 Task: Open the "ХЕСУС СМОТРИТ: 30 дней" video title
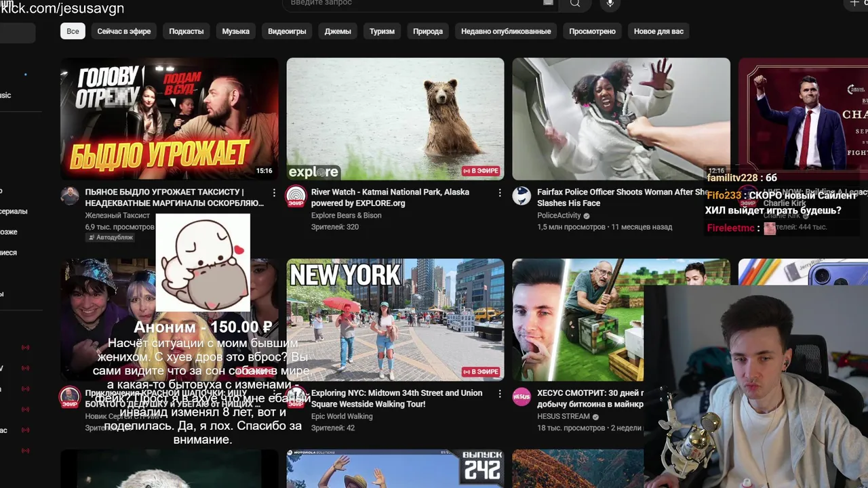590,398
